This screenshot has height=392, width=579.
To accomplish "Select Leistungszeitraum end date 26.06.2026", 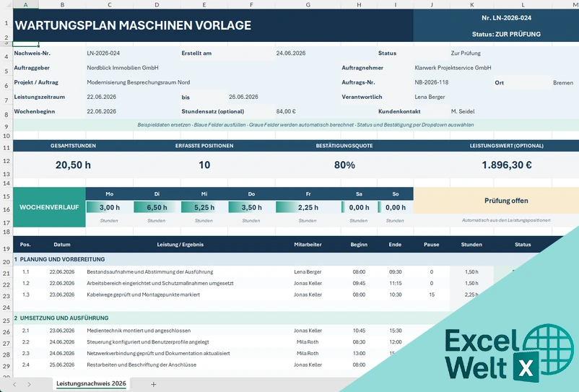I will (x=243, y=97).
